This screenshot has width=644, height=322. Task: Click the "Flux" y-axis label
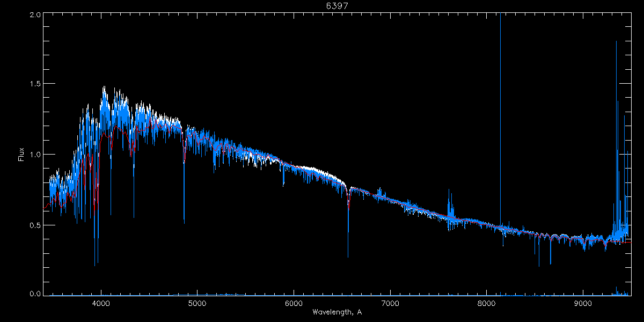21,155
